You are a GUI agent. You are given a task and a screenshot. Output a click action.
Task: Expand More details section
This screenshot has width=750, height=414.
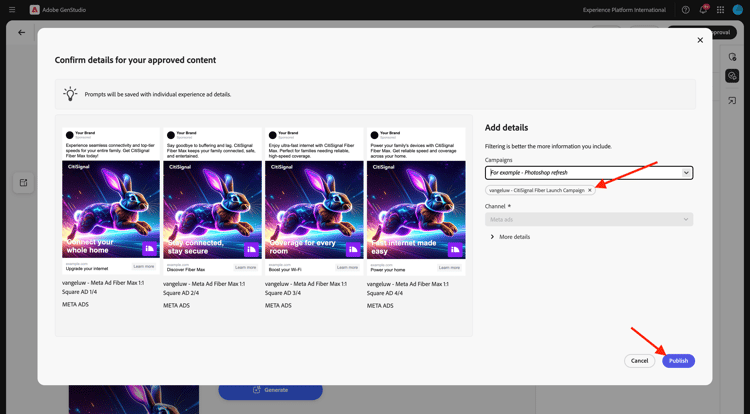pos(510,237)
